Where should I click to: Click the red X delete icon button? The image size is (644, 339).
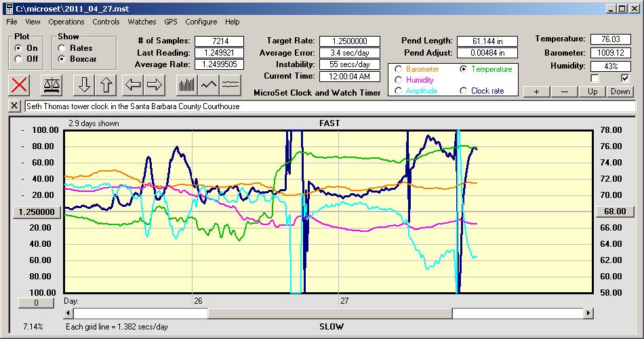pyautogui.click(x=19, y=85)
